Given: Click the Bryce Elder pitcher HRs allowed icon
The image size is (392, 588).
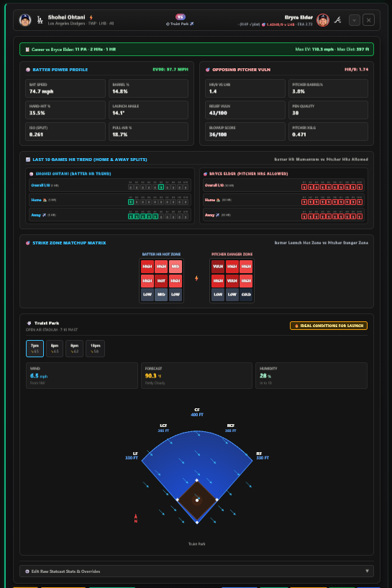Looking at the screenshot, I should [x=205, y=174].
